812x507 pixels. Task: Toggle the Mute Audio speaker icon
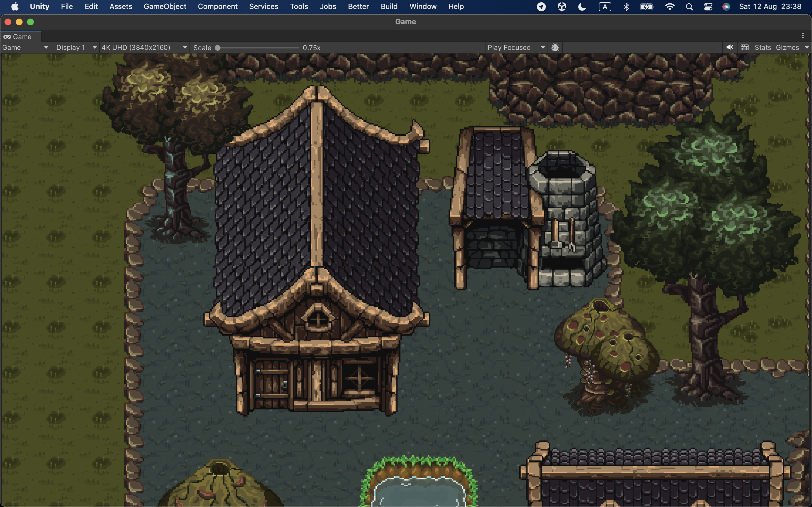[729, 47]
